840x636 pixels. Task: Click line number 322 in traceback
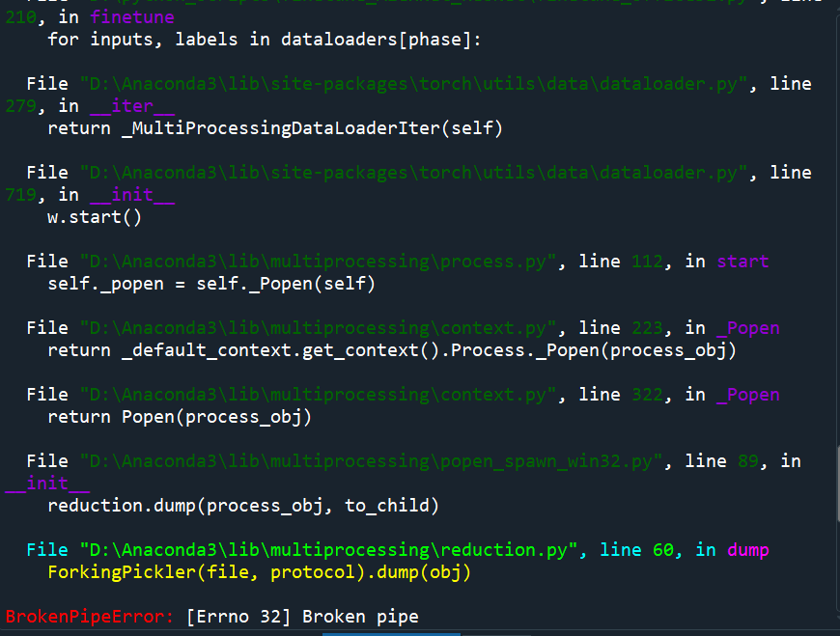tap(647, 395)
